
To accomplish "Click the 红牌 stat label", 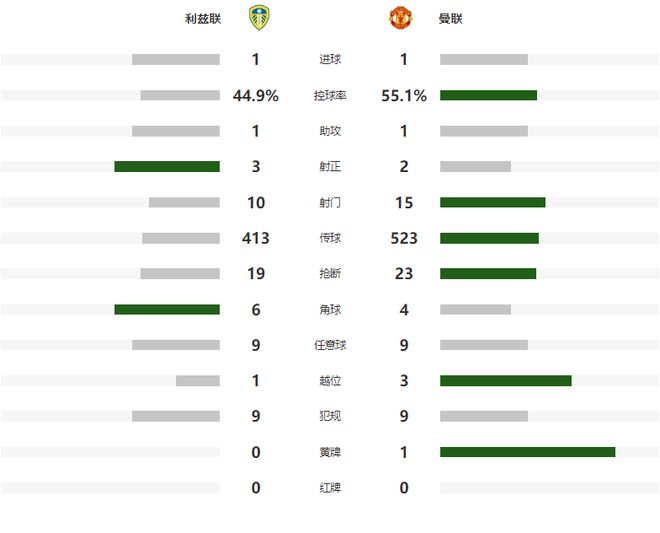I will [x=329, y=488].
